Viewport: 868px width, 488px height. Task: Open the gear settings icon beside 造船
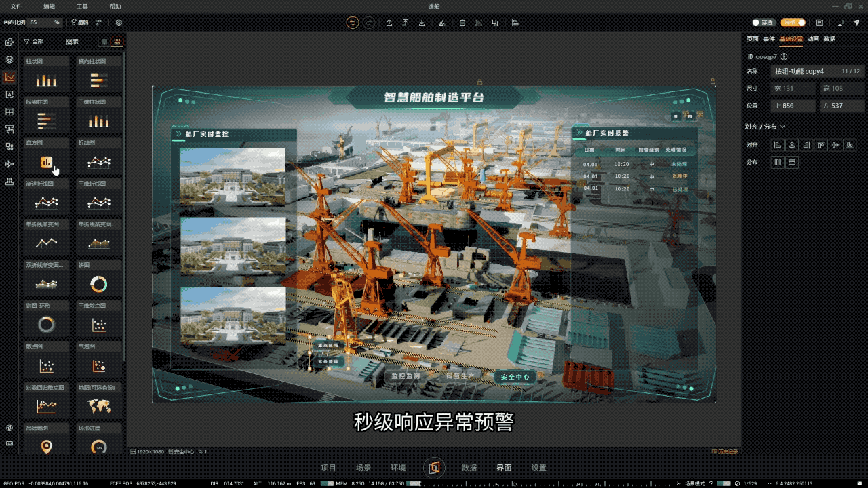tap(119, 22)
